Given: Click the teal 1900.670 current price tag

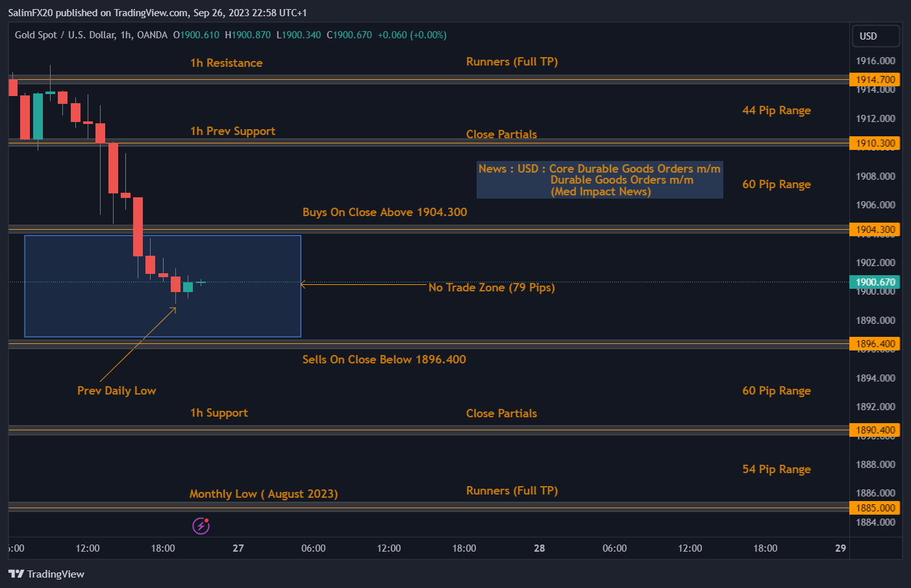Looking at the screenshot, I should 875,282.
